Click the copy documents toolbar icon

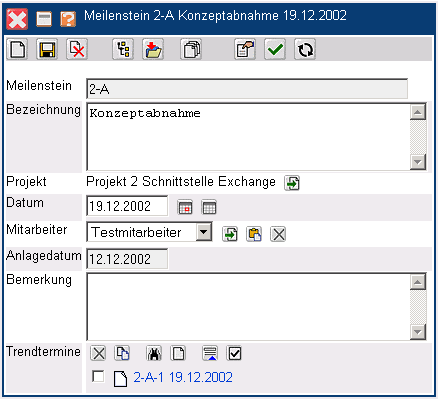click(191, 49)
